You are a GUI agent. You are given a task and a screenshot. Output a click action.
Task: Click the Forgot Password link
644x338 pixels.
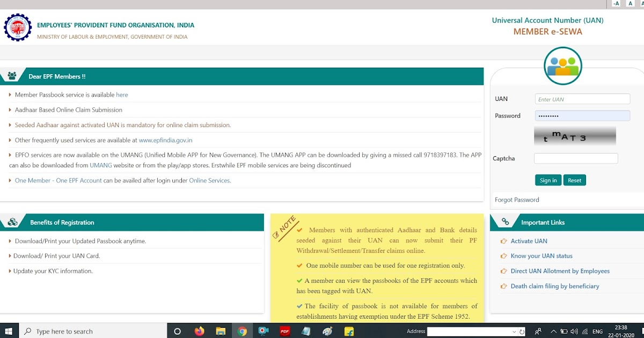517,199
